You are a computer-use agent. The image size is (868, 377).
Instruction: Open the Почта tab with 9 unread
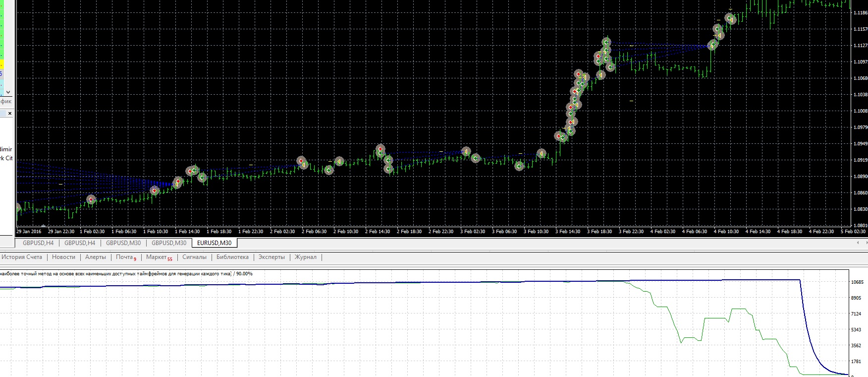click(x=126, y=257)
